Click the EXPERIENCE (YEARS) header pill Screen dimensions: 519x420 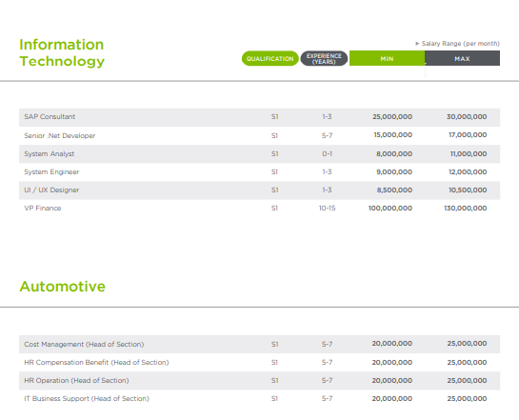coord(324,59)
